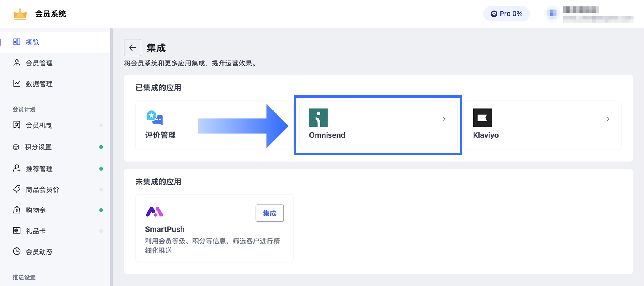The height and width of the screenshot is (286, 644).
Task: Click the 评价管理 chat star icon
Action: click(155, 118)
